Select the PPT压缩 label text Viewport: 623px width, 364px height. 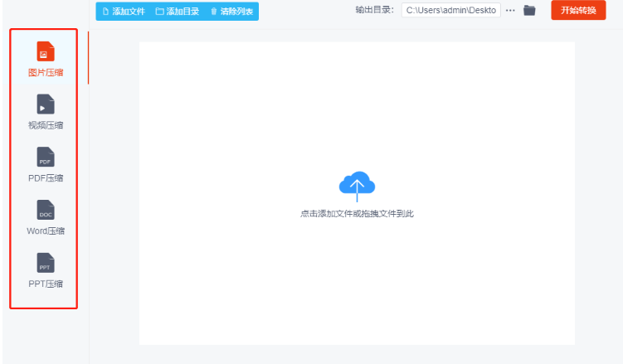point(46,284)
